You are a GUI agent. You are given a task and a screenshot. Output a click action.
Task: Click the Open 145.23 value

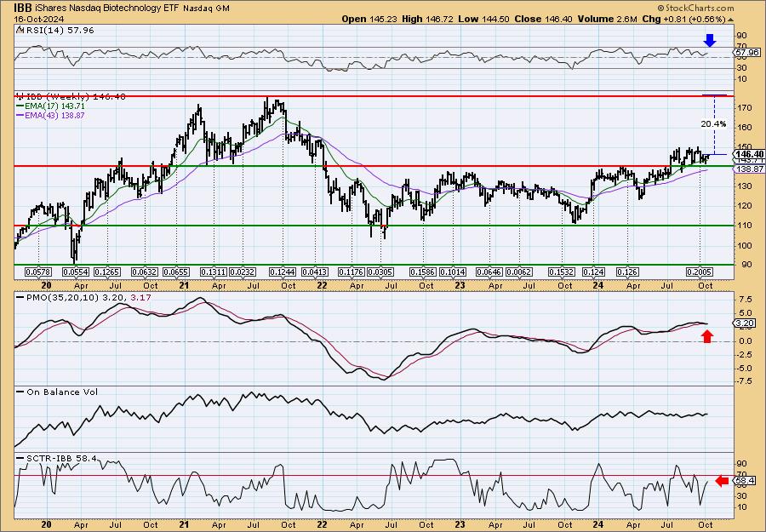point(370,19)
